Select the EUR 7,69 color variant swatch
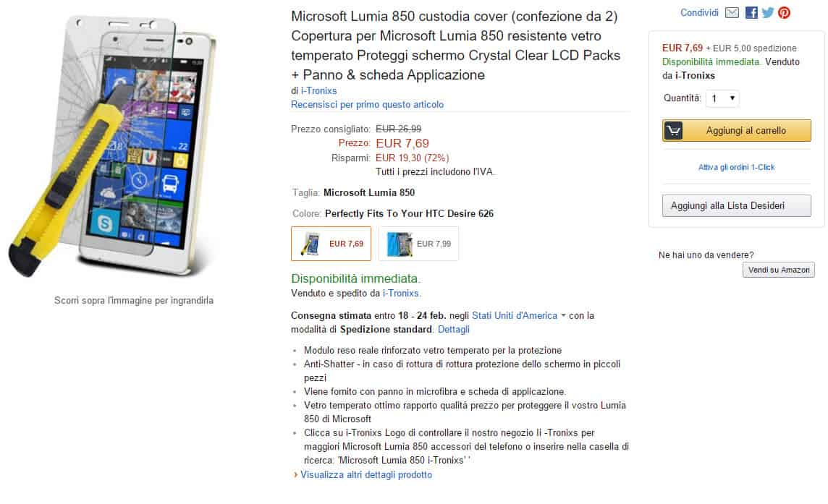828x504 pixels. coord(331,244)
